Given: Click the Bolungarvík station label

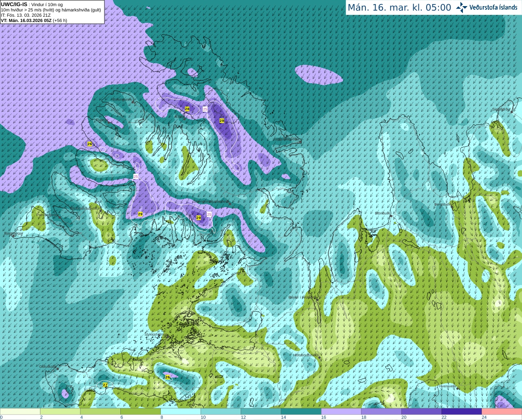Looking at the screenshot, I should [x=122, y=99].
